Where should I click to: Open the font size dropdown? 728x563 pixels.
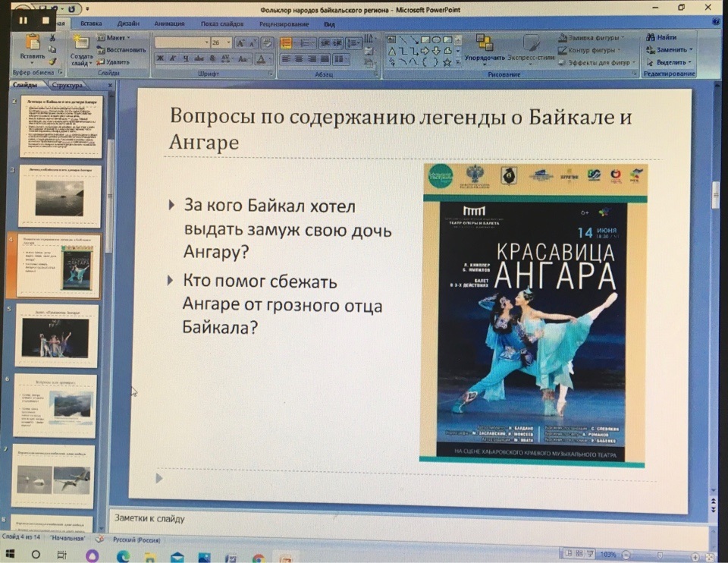pos(227,43)
